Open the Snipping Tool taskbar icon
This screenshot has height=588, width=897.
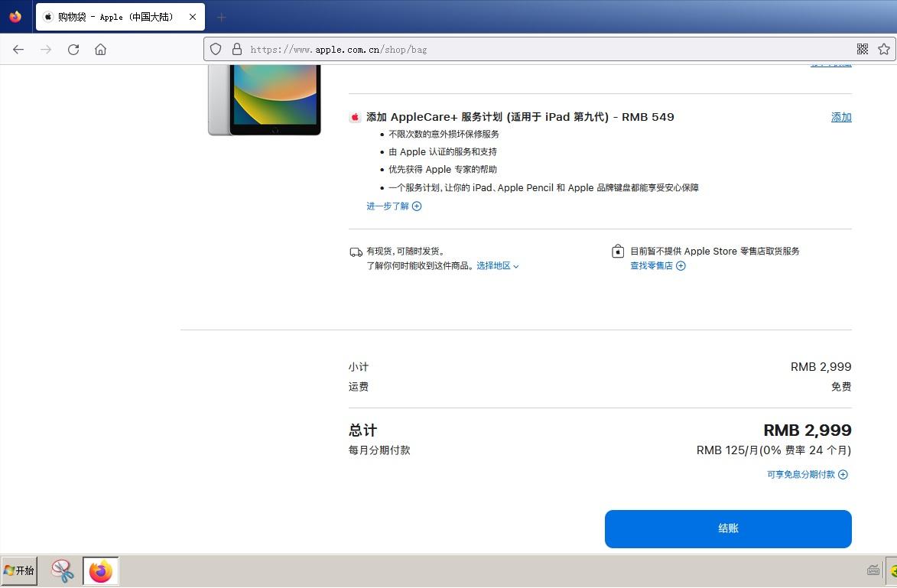(x=63, y=571)
